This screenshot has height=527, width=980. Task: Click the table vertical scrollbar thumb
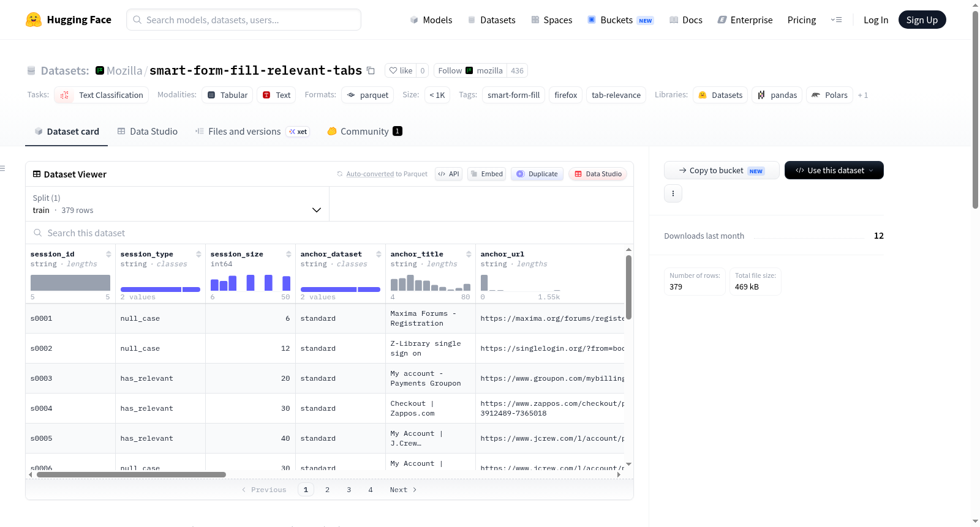tap(628, 287)
